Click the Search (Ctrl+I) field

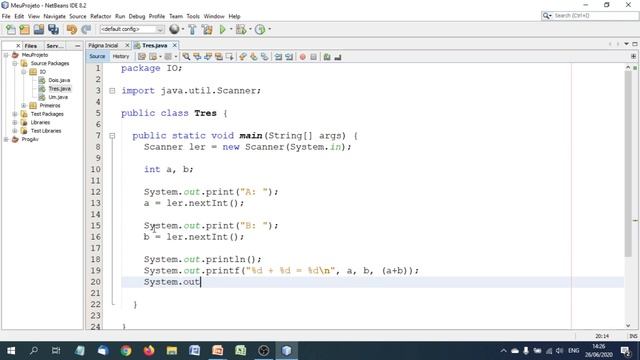click(x=590, y=16)
